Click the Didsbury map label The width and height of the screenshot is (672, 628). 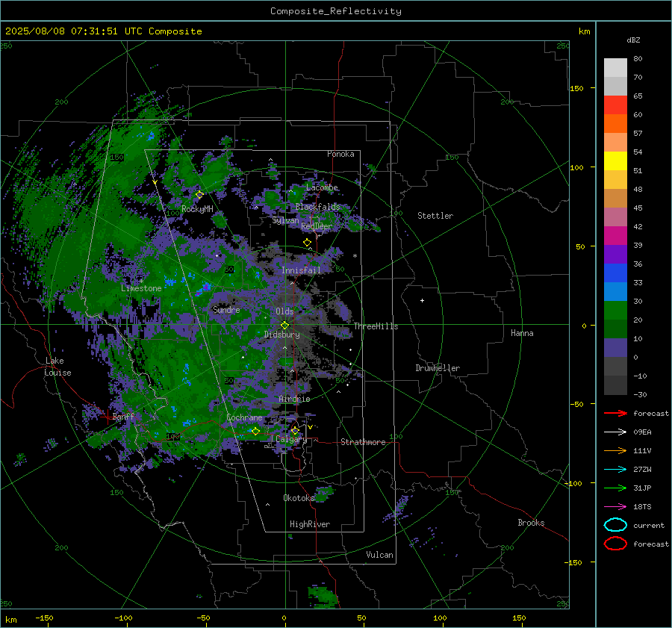click(282, 335)
